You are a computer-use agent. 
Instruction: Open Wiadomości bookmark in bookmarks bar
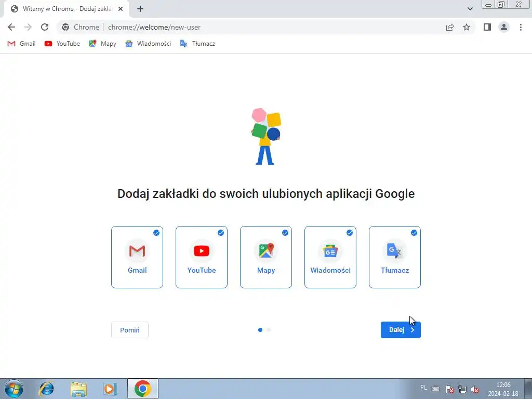click(148, 44)
